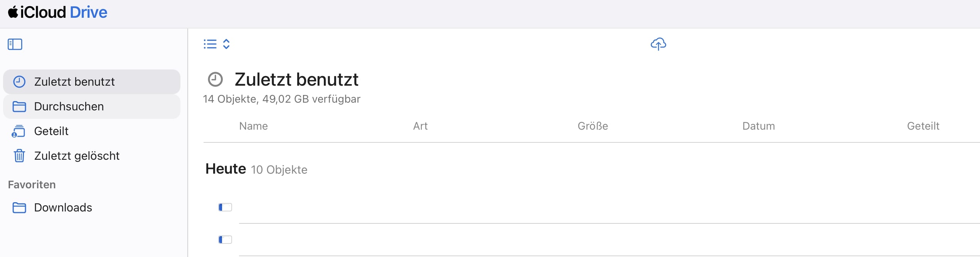Viewport: 980px width, 257px height.
Task: Click the clock icon beside heading
Action: (x=215, y=79)
